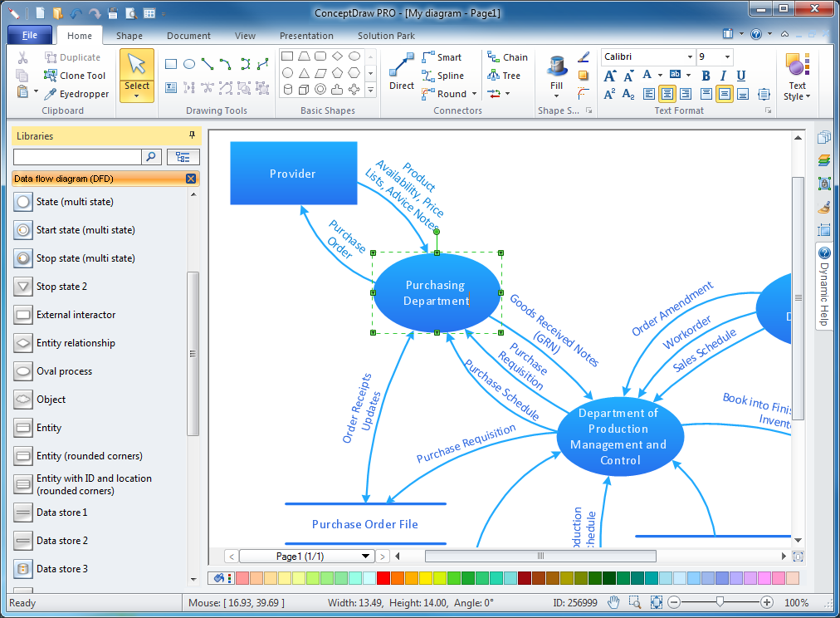The width and height of the screenshot is (840, 618).
Task: Click the library search input field
Action: [x=77, y=156]
